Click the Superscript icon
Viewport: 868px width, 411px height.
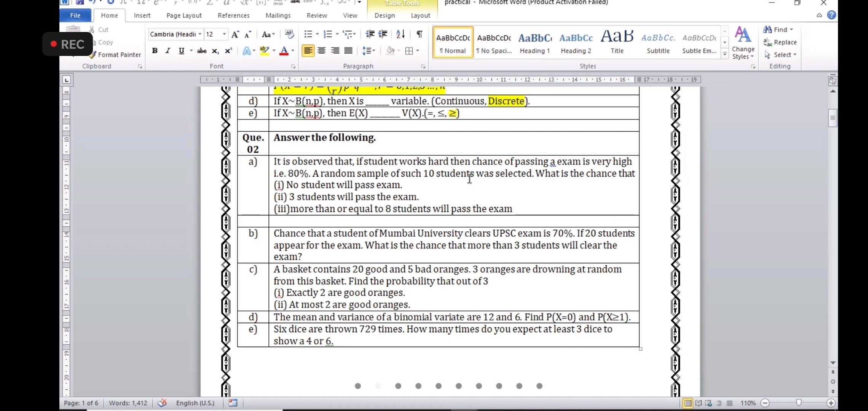point(228,51)
